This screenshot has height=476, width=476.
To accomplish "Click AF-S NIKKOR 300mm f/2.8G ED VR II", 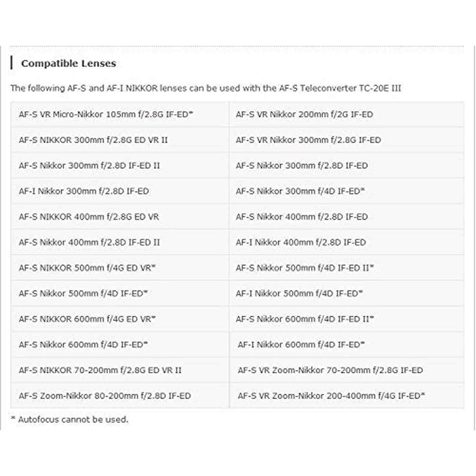I will click(x=93, y=140).
